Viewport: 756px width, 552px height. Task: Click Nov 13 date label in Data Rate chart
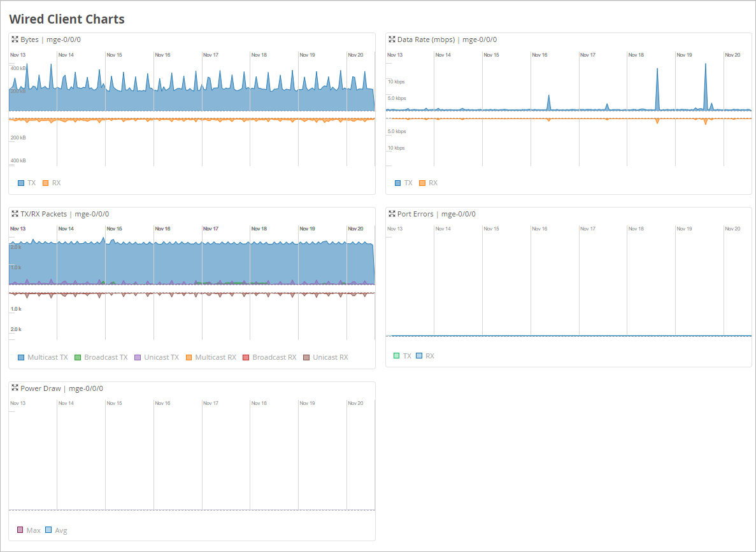(x=395, y=55)
